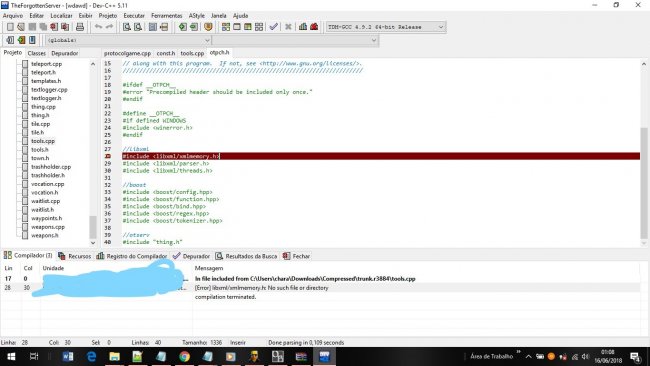The height and width of the screenshot is (366, 650).
Task: Select trashholder.cpp in the project tree
Action: (51, 167)
